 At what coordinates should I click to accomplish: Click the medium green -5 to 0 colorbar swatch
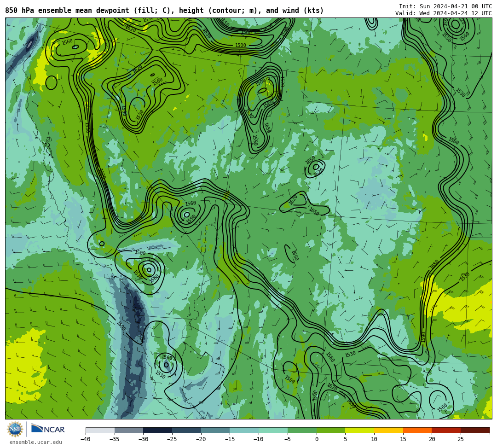302,430
